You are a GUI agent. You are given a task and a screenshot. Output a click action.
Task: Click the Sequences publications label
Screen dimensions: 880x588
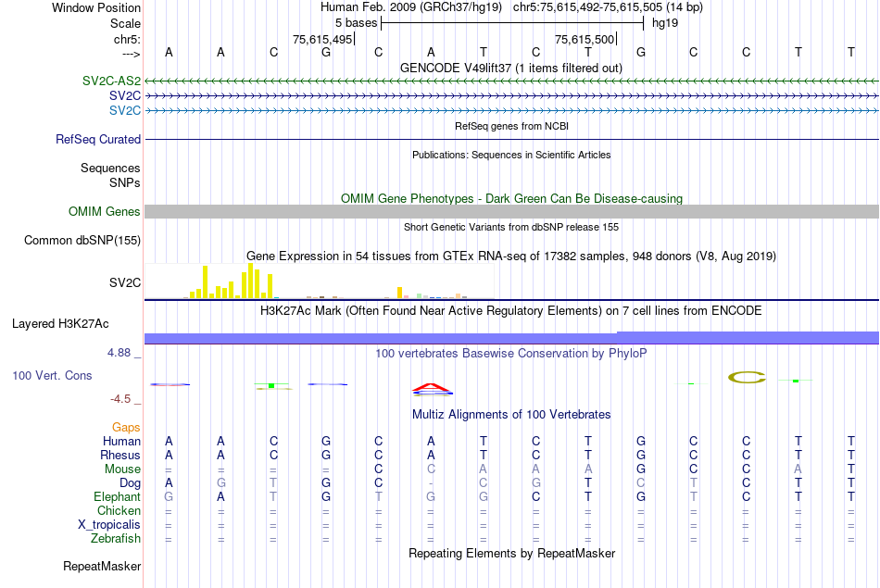tap(110, 168)
